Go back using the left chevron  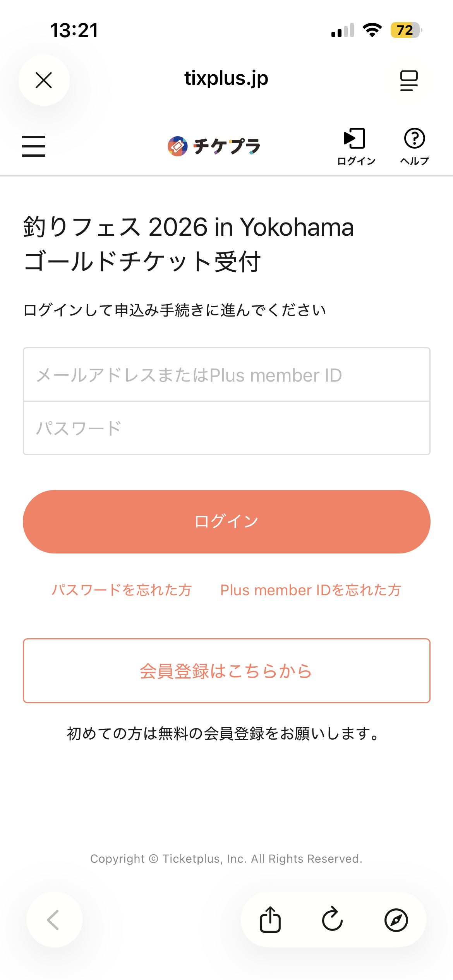(54, 920)
